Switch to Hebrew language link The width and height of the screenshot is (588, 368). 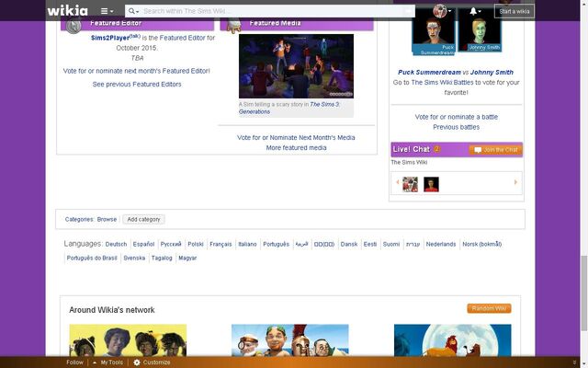[413, 244]
